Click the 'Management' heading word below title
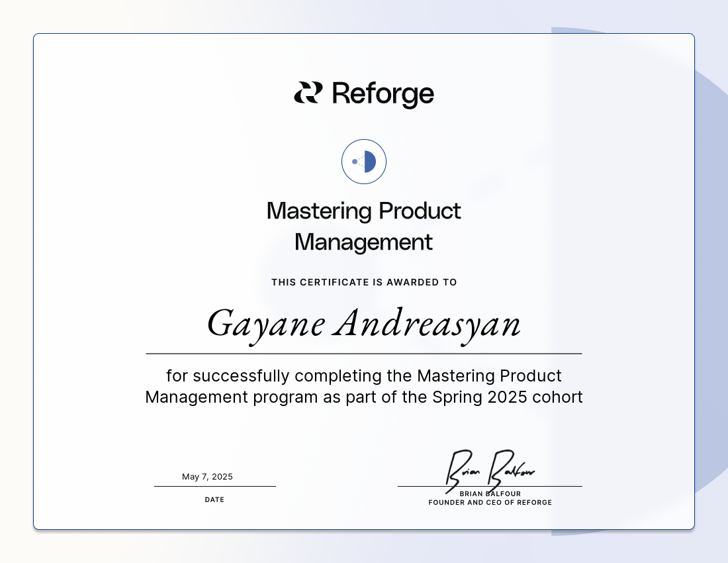The height and width of the screenshot is (563, 728). [363, 242]
